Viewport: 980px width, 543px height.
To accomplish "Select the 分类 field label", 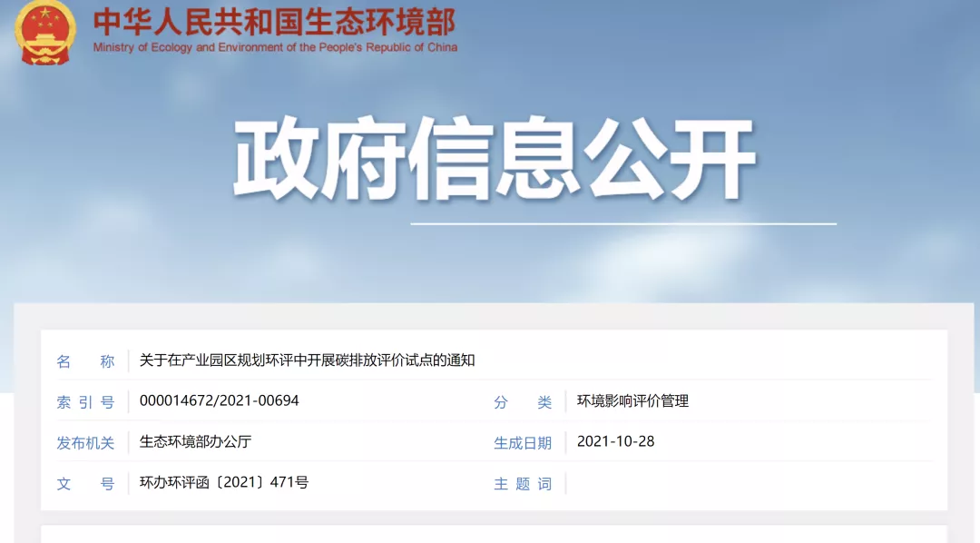I will 523,401.
